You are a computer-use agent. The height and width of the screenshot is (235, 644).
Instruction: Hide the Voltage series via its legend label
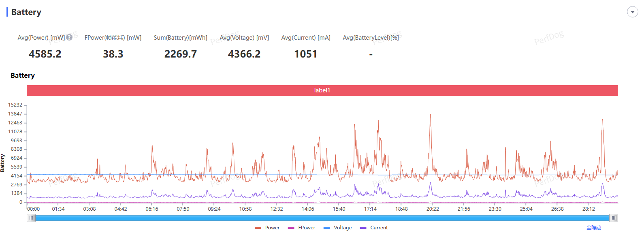coord(343,228)
